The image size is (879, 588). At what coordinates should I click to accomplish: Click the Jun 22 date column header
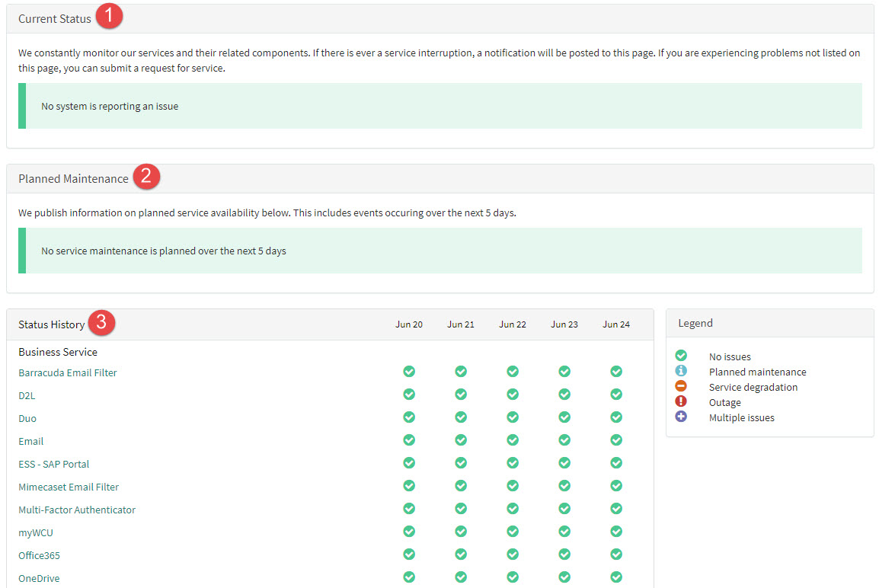pyautogui.click(x=513, y=324)
